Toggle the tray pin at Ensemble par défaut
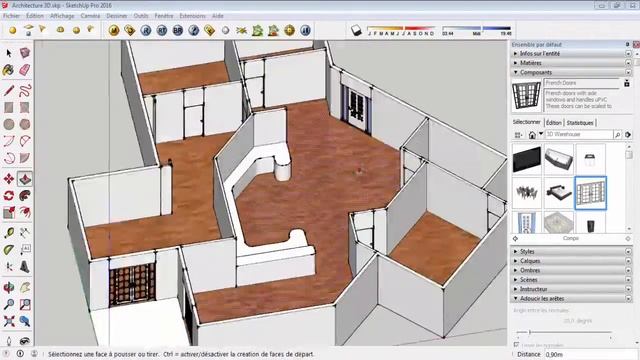 tap(627, 44)
